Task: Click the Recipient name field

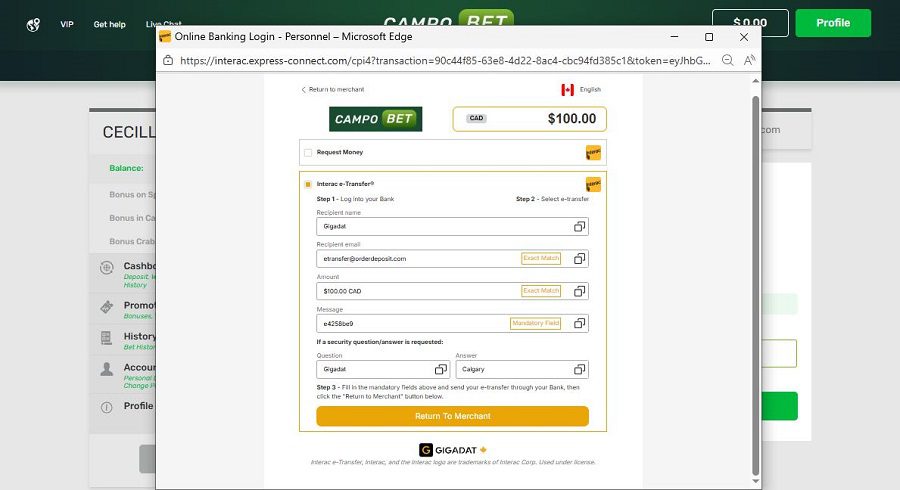Action: pyautogui.click(x=452, y=227)
